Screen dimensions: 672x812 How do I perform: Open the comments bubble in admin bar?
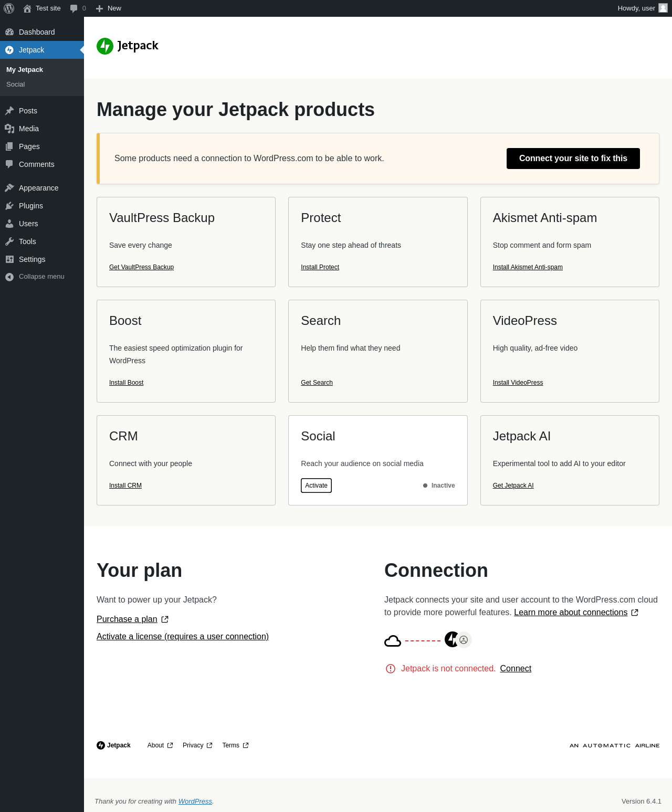point(78,8)
